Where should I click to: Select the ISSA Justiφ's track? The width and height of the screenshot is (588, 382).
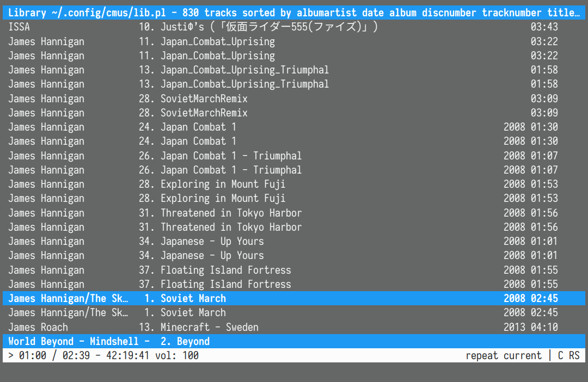coord(267,27)
